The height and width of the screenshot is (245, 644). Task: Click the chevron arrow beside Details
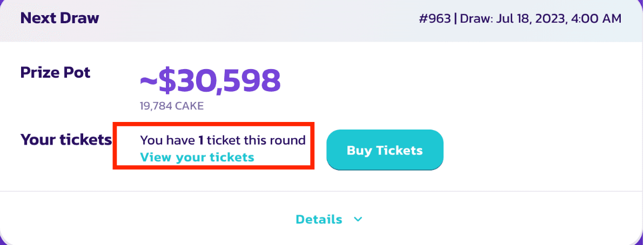(x=357, y=219)
